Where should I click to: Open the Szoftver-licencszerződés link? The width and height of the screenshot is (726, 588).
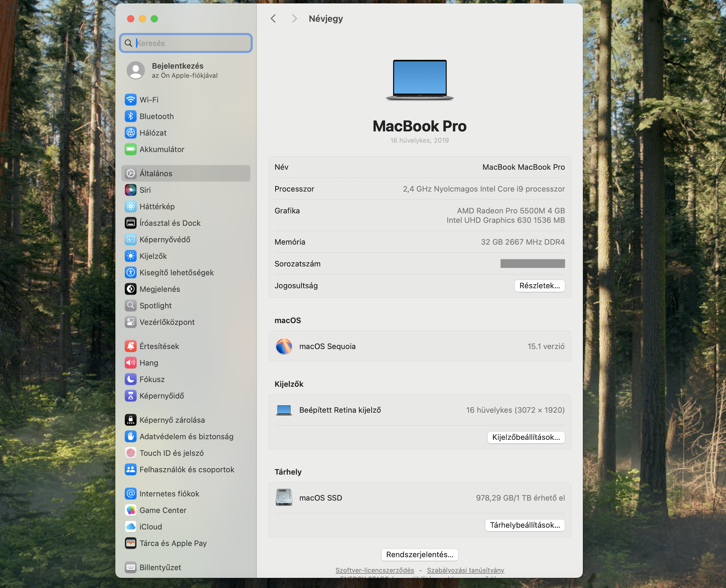pyautogui.click(x=375, y=570)
